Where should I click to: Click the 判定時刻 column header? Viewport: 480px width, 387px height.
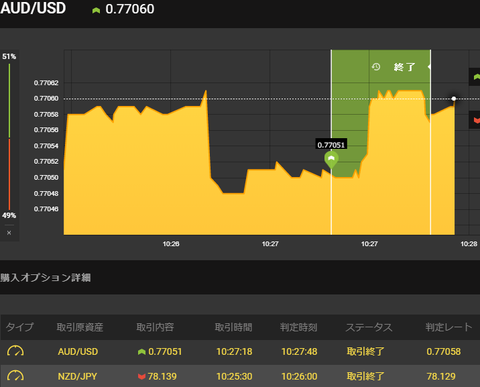click(299, 327)
